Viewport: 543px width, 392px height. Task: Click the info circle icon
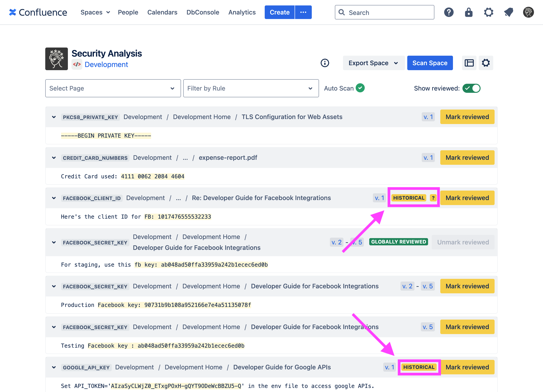click(x=325, y=63)
